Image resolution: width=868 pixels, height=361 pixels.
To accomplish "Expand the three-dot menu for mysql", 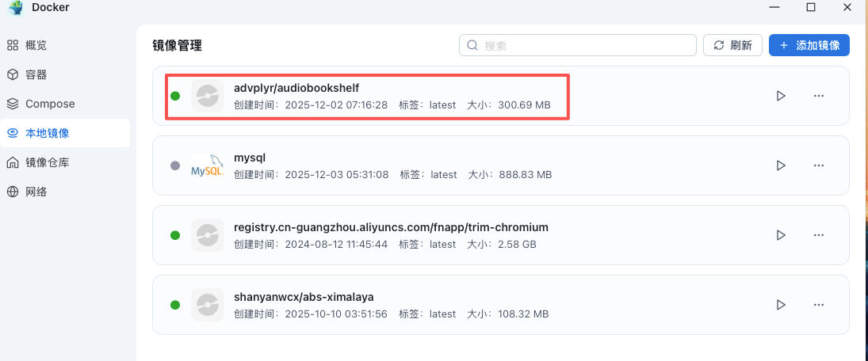I will point(819,165).
